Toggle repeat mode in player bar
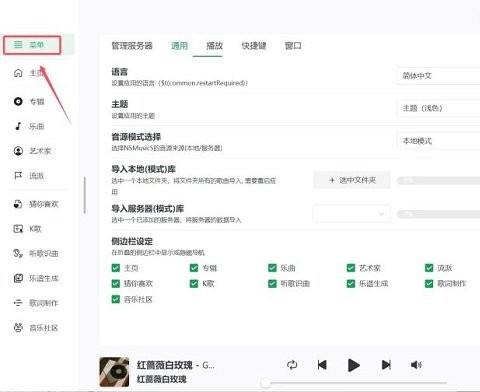Viewport: 480px width, 392px height. click(x=292, y=365)
